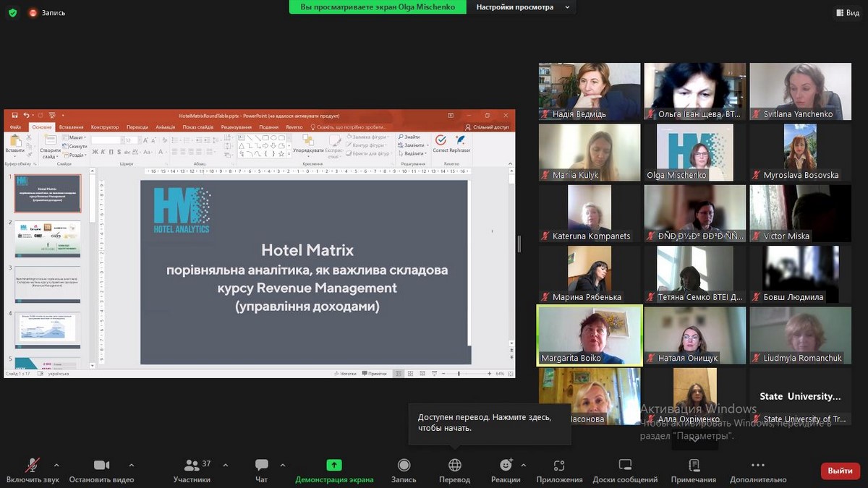Viewport: 868px width, 488px height.
Task: Click the green encryption shield icon
Action: tap(12, 12)
